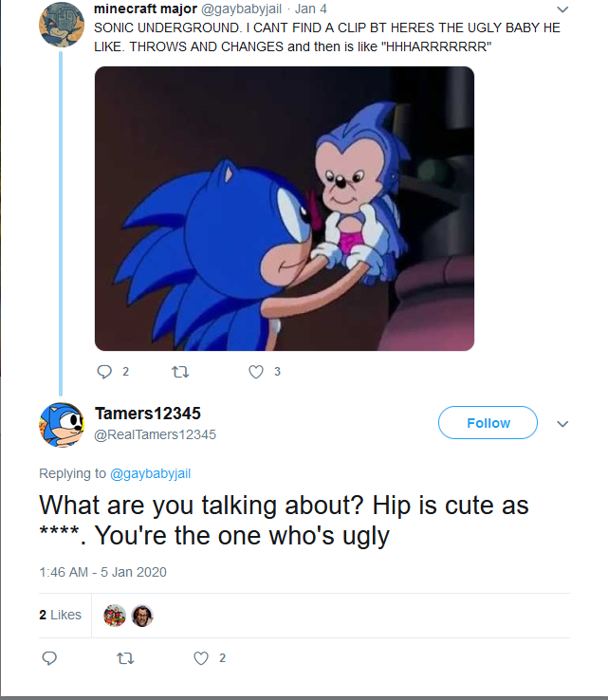
Task: Follow the Tamers12345 account
Action: point(488,423)
